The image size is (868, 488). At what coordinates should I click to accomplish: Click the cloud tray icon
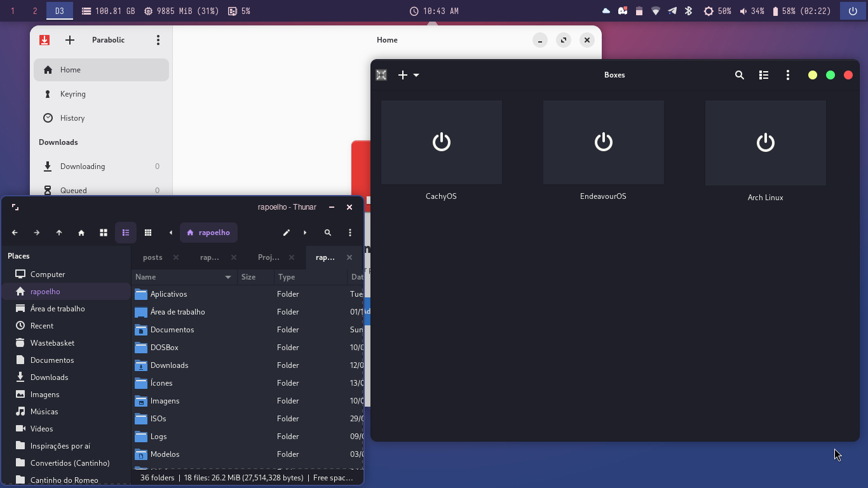(606, 11)
